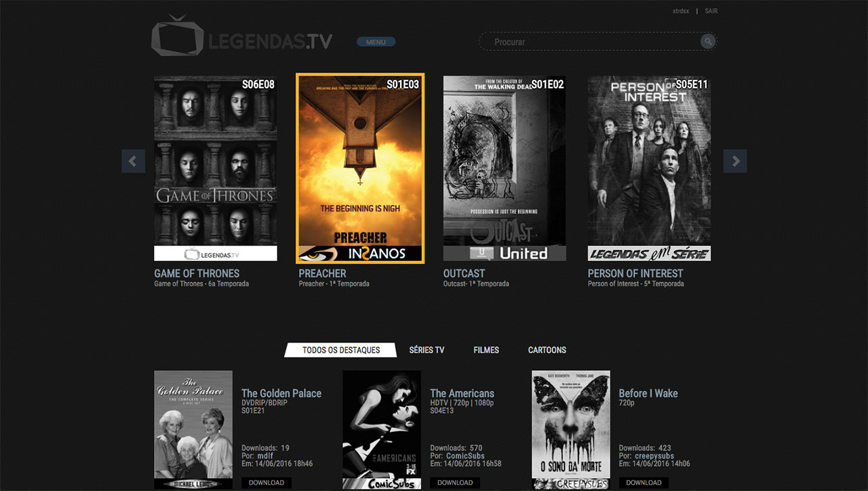Click OUTCAST title link
The width and height of the screenshot is (868, 491).
(x=465, y=273)
